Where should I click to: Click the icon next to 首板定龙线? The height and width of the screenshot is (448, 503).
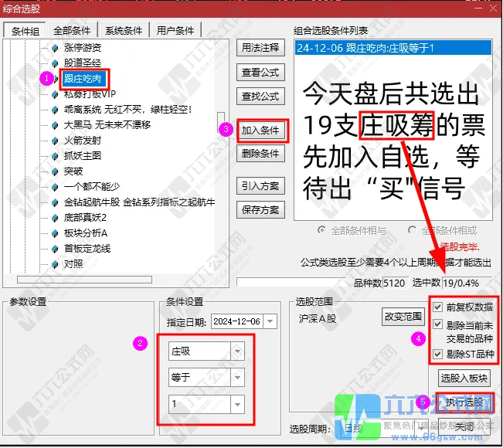[x=55, y=249]
